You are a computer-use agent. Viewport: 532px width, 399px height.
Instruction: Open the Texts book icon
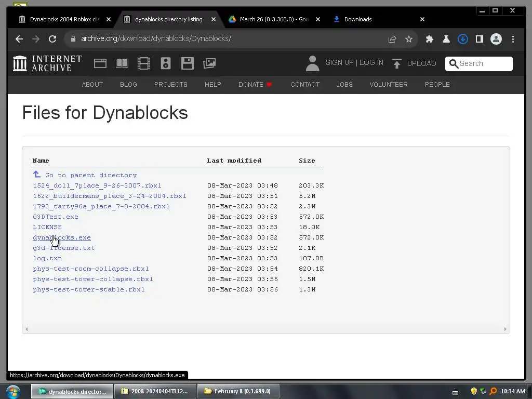tap(122, 63)
